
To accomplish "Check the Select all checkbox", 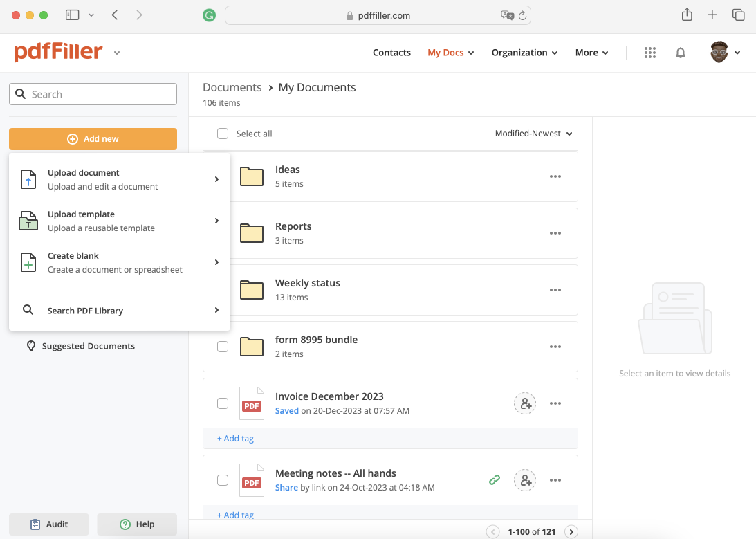I will [223, 134].
